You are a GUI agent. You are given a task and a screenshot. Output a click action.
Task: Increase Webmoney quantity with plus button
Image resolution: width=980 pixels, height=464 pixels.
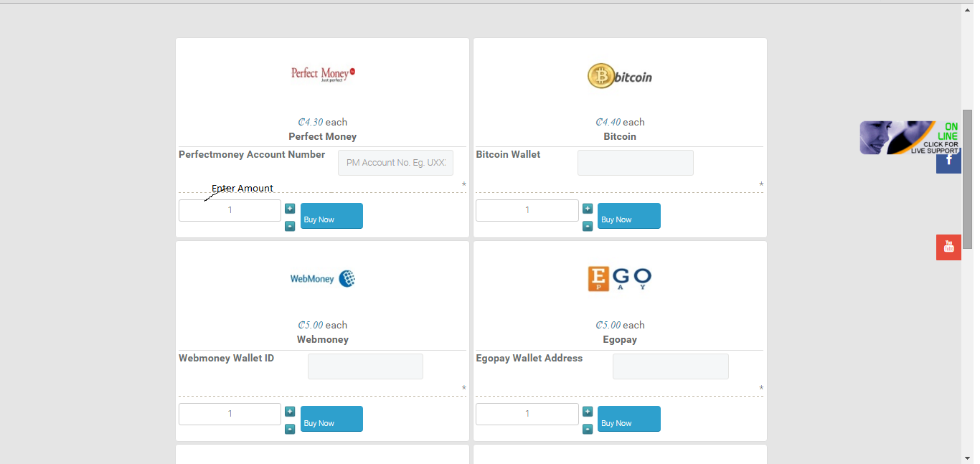pyautogui.click(x=290, y=412)
